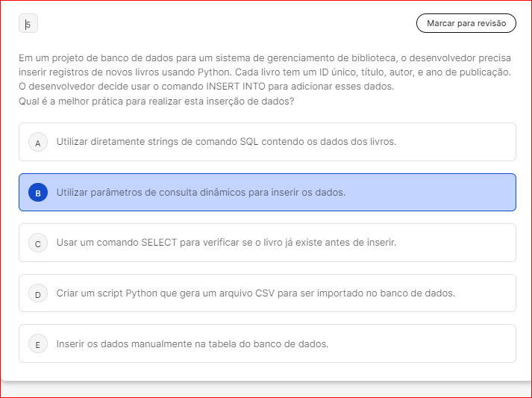Viewport: 532px width, 398px height.
Task: Click the question line 'Qual é a melhor prática'
Action: 156,101
